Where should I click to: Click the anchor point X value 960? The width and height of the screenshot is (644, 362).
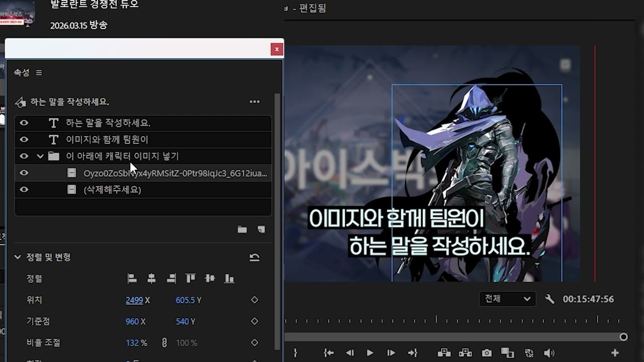[x=132, y=321]
